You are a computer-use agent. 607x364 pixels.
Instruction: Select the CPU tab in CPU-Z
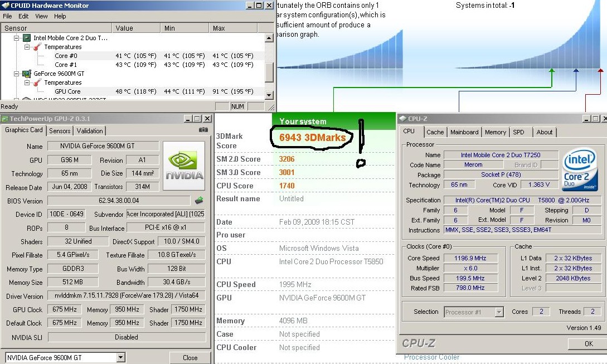pyautogui.click(x=409, y=131)
